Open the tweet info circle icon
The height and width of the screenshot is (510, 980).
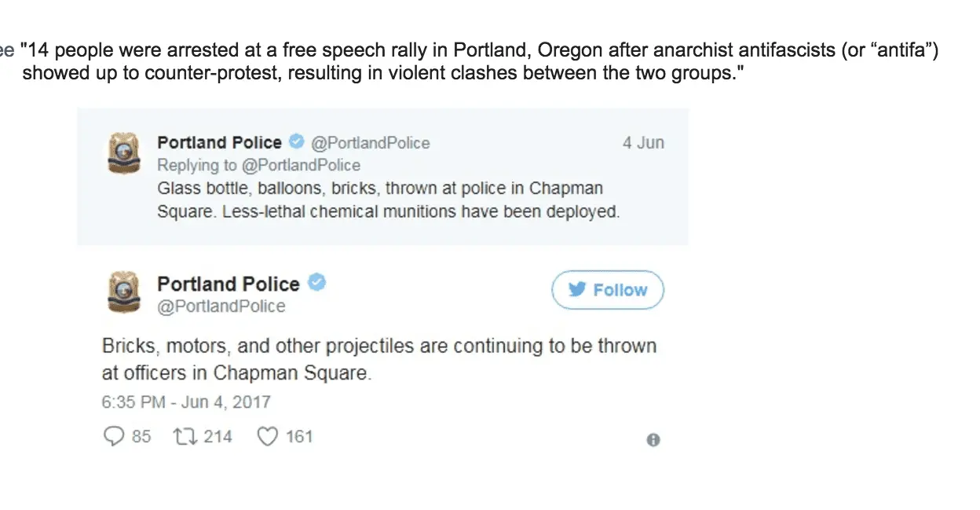coord(653,440)
